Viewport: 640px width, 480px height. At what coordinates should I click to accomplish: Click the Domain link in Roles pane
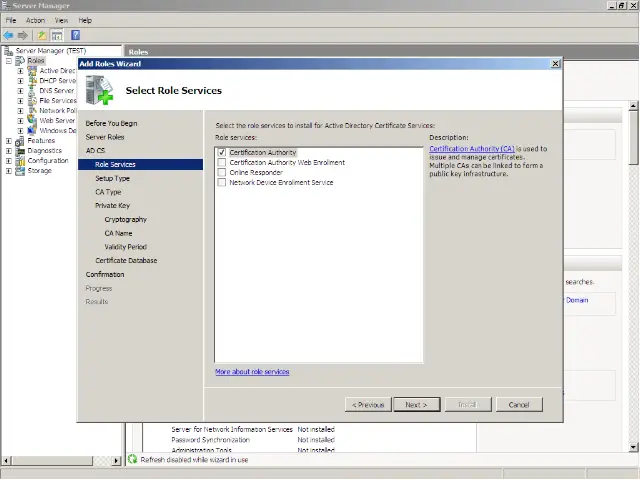point(577,300)
